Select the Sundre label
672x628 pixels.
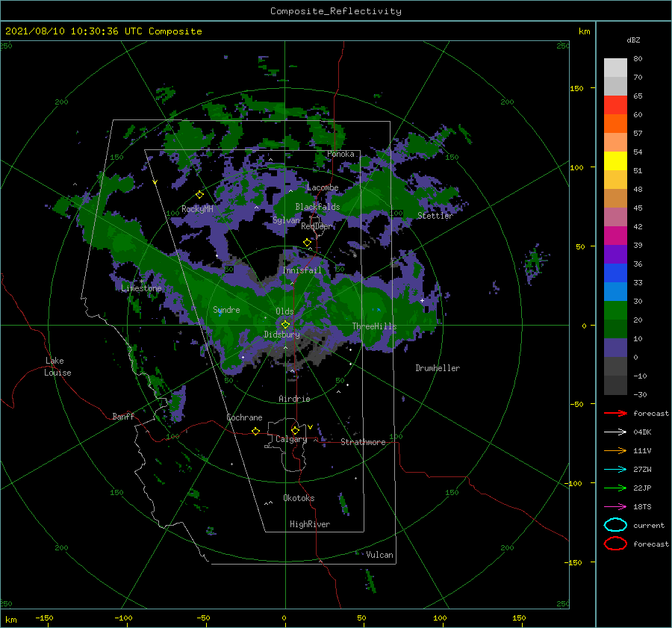coord(226,309)
